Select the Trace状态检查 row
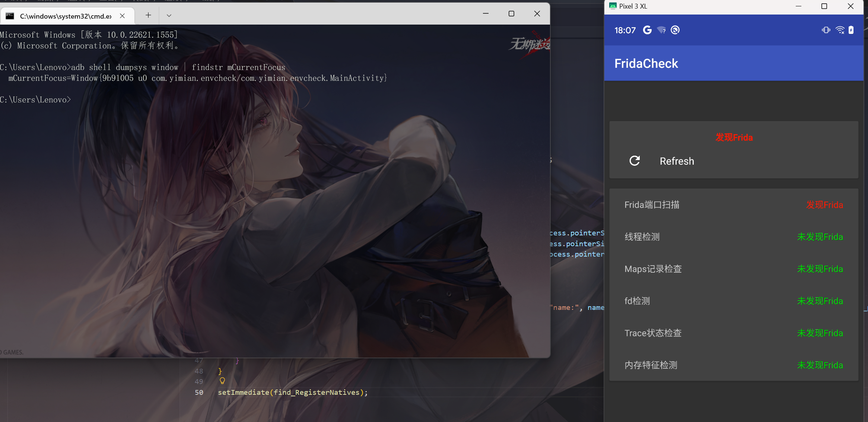Screen dimensions: 868x422 coord(734,333)
